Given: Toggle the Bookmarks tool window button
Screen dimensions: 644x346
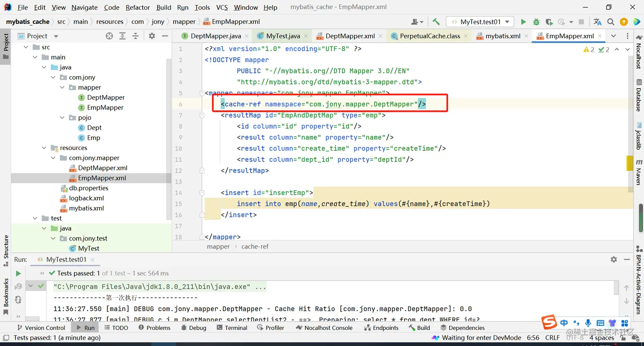Looking at the screenshot, I should (6, 297).
